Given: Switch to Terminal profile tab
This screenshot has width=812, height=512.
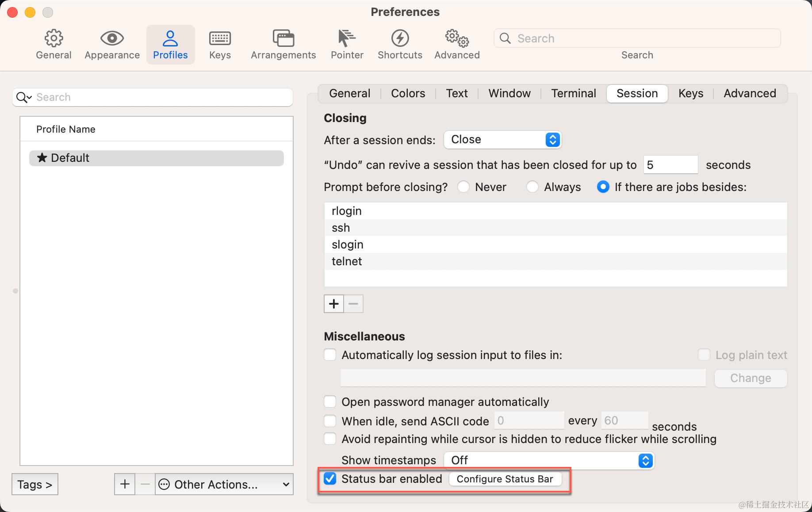Looking at the screenshot, I should 574,93.
